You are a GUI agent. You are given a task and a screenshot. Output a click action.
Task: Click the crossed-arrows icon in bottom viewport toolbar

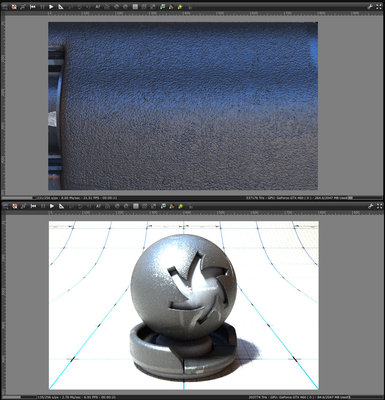tap(23, 206)
